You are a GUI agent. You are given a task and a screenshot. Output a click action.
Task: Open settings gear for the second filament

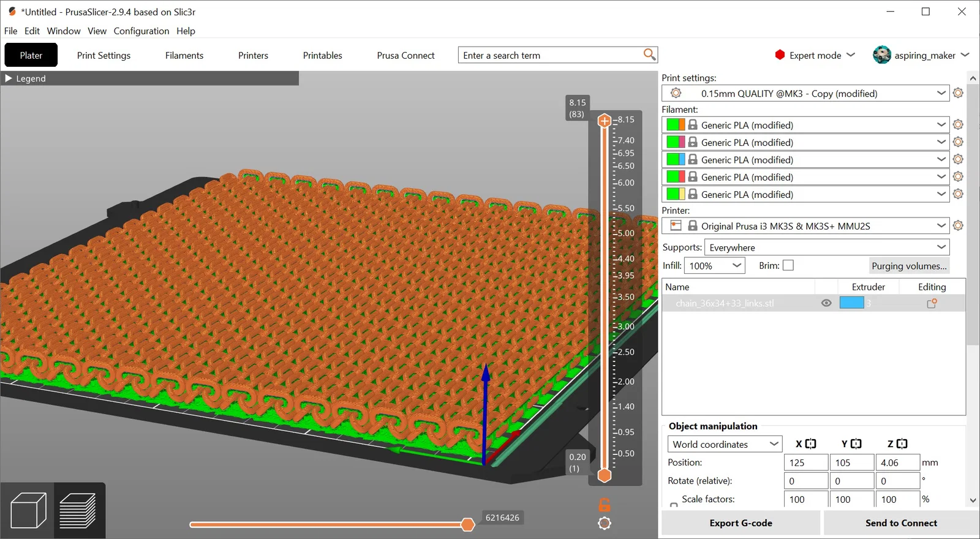click(958, 141)
